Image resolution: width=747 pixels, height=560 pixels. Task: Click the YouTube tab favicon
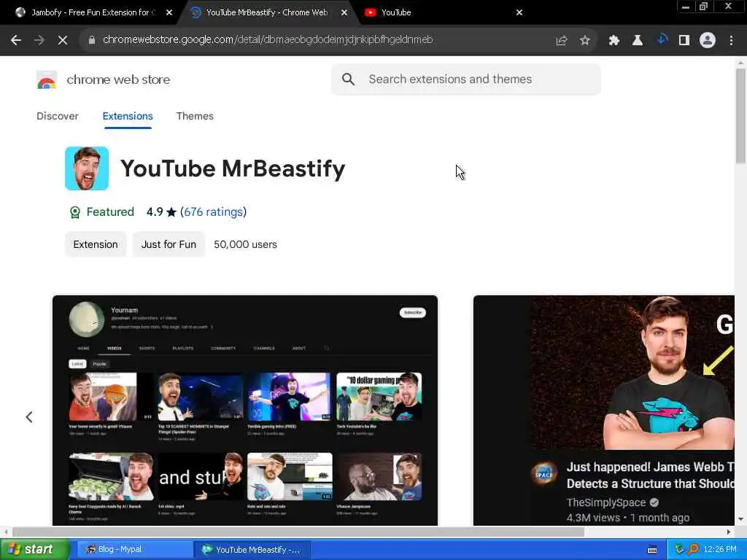[370, 13]
